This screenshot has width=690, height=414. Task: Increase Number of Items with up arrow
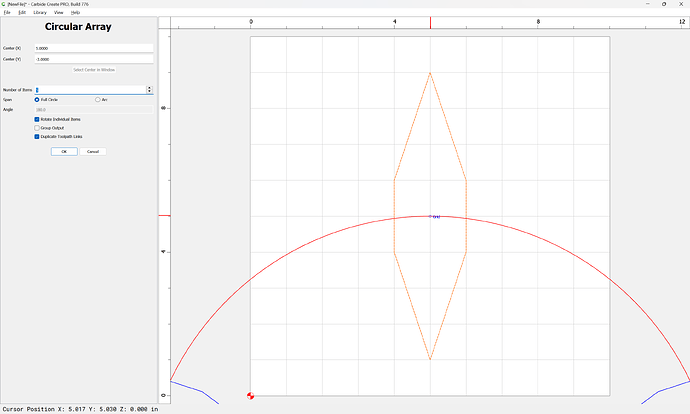[x=149, y=88]
